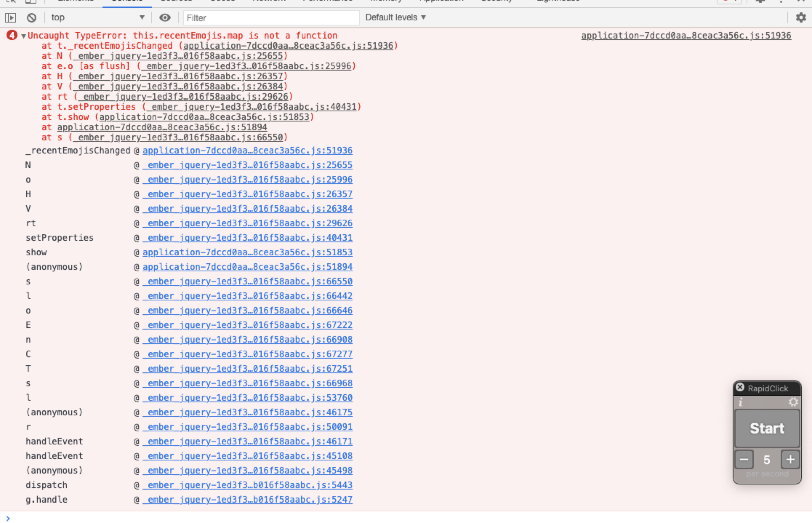Image resolution: width=812 pixels, height=523 pixels.
Task: Decrease RapidClick clicks per second
Action: [744, 460]
